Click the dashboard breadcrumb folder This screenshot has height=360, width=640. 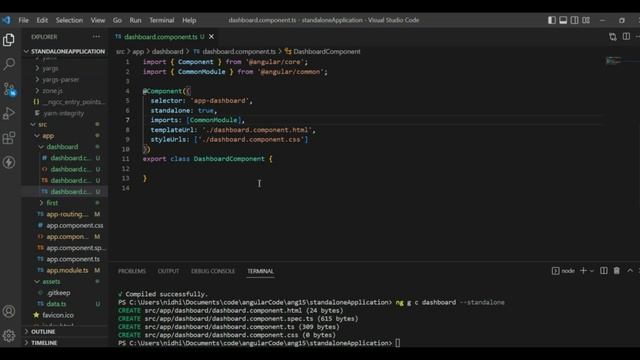(168, 51)
